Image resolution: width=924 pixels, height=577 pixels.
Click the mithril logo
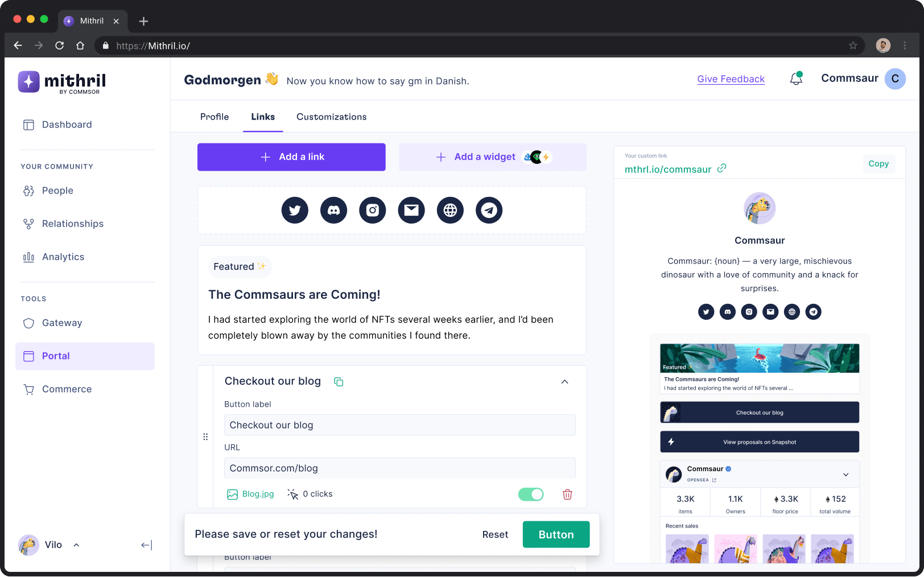tap(62, 82)
